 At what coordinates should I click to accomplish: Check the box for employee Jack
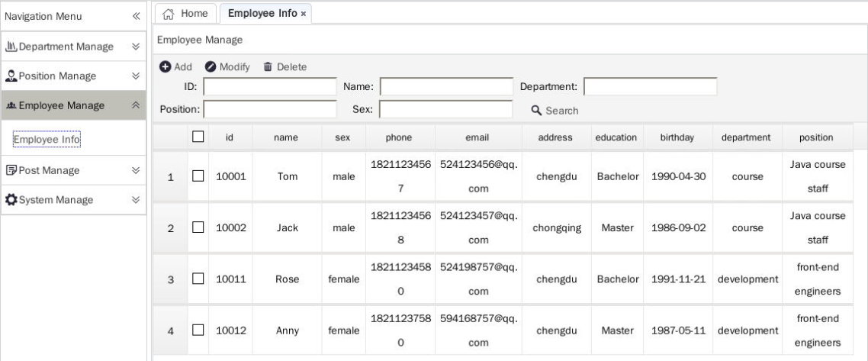point(198,227)
